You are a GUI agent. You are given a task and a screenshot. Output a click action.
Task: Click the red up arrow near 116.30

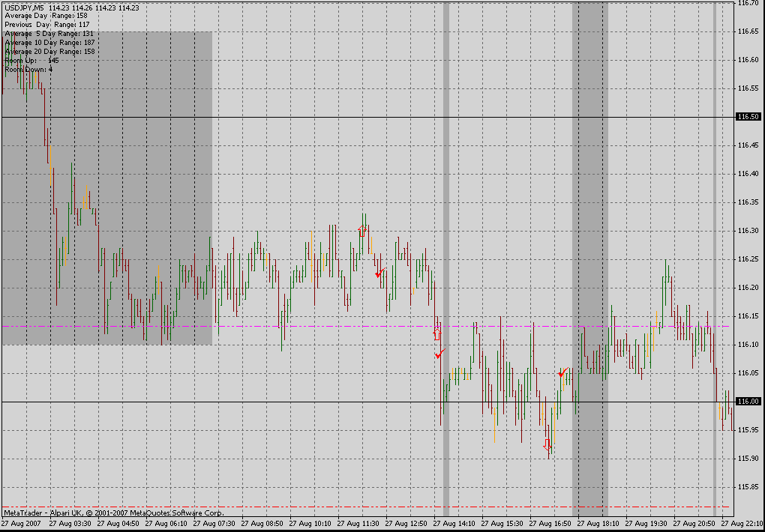coord(362,231)
